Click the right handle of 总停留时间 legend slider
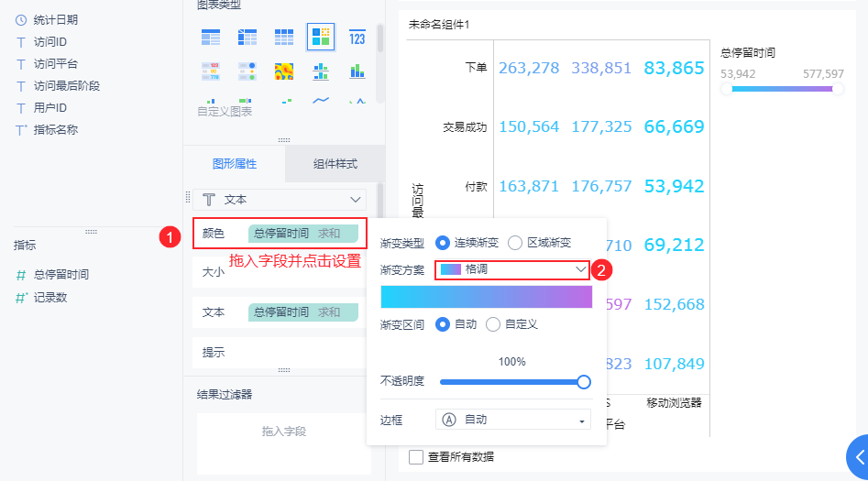The height and width of the screenshot is (481, 868). (838, 89)
